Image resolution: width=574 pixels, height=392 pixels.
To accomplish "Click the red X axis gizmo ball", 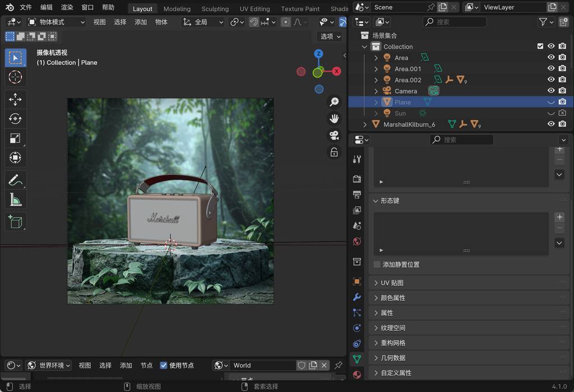I will coord(336,71).
